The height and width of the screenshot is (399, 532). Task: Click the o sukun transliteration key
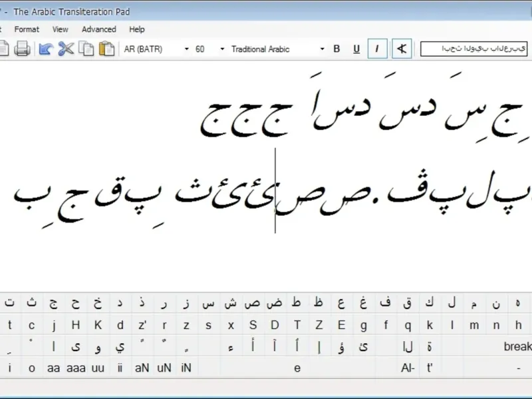tap(31, 368)
